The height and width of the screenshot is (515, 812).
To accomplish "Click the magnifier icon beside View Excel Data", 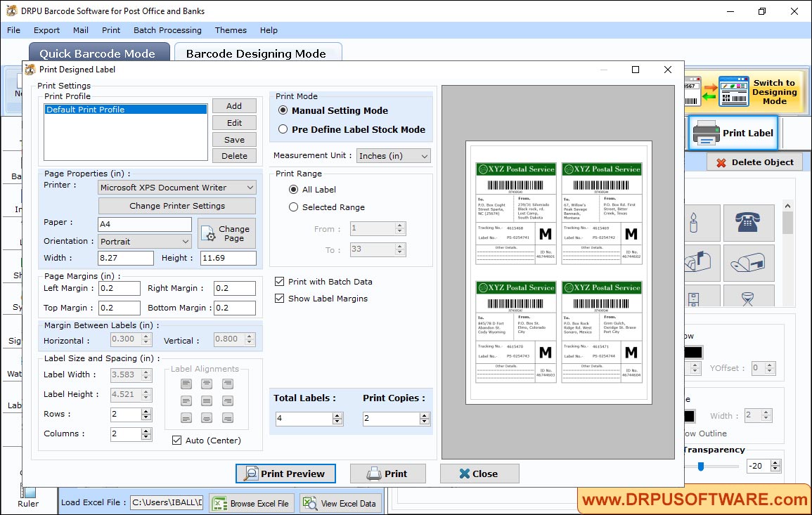I will 309,503.
